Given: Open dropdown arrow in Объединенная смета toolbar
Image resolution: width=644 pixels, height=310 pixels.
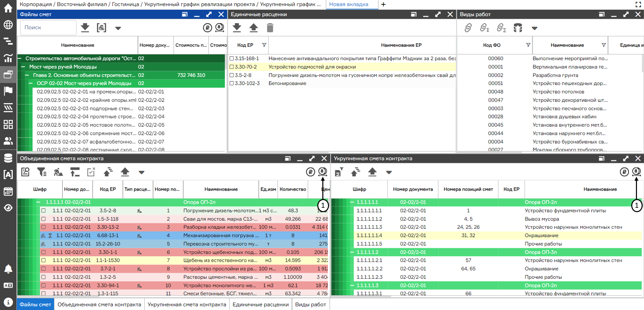Looking at the screenshot, I should coord(141,172).
